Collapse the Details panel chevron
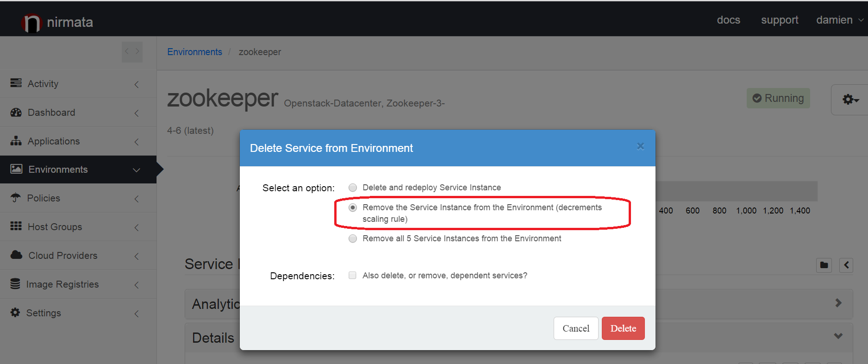 click(x=838, y=336)
